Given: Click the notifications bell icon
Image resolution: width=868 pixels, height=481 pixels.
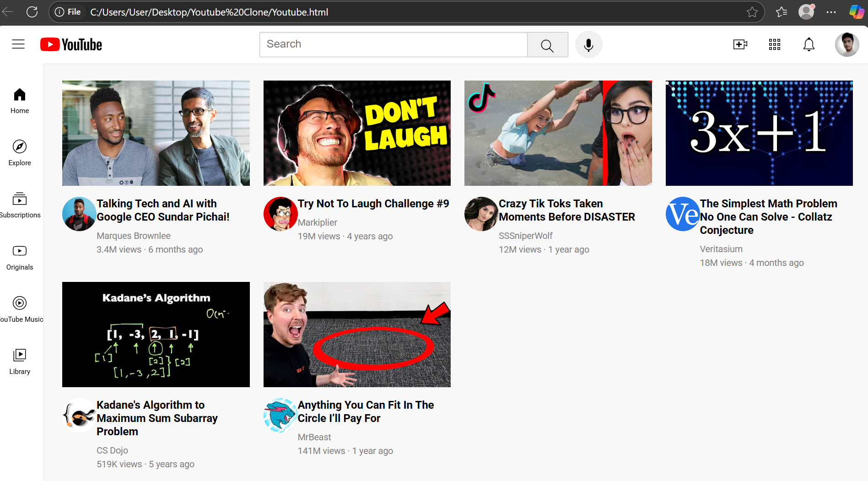Looking at the screenshot, I should [x=808, y=44].
